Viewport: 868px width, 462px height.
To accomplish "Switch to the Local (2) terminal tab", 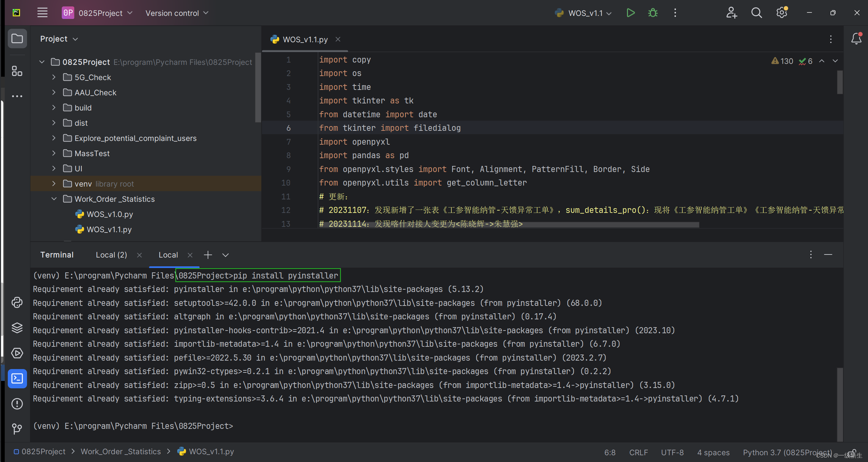I will click(111, 255).
